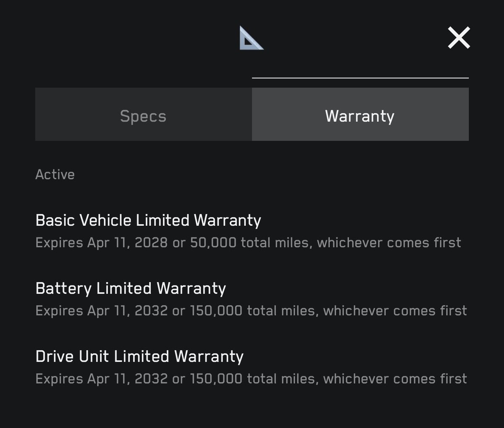Click the set square triangle icon
504x428 pixels.
(x=251, y=38)
